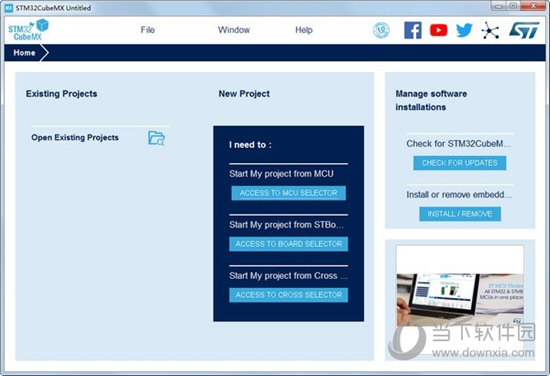550x376 pixels.
Task: Click ACCESS TO CROSS SELECTOR button
Action: click(x=288, y=295)
